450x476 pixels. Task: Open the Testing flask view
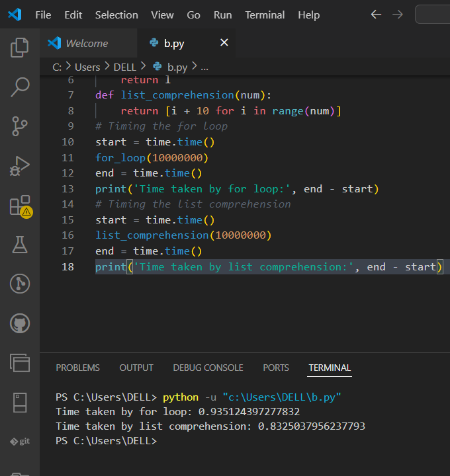[20, 245]
